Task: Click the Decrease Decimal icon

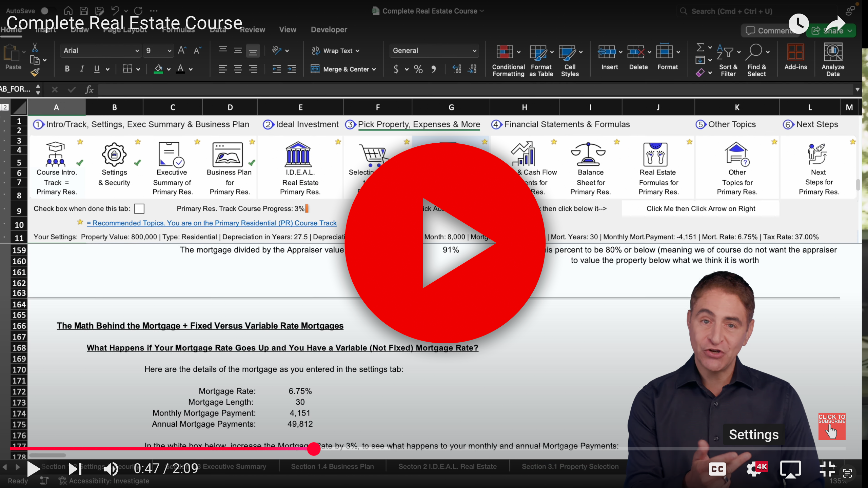Action: coord(472,69)
